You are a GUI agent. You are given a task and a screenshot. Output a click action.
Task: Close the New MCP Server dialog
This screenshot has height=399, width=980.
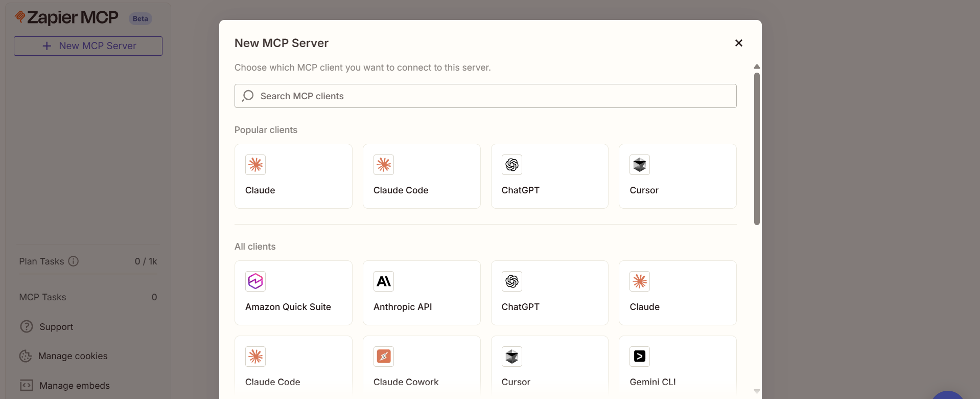click(738, 43)
